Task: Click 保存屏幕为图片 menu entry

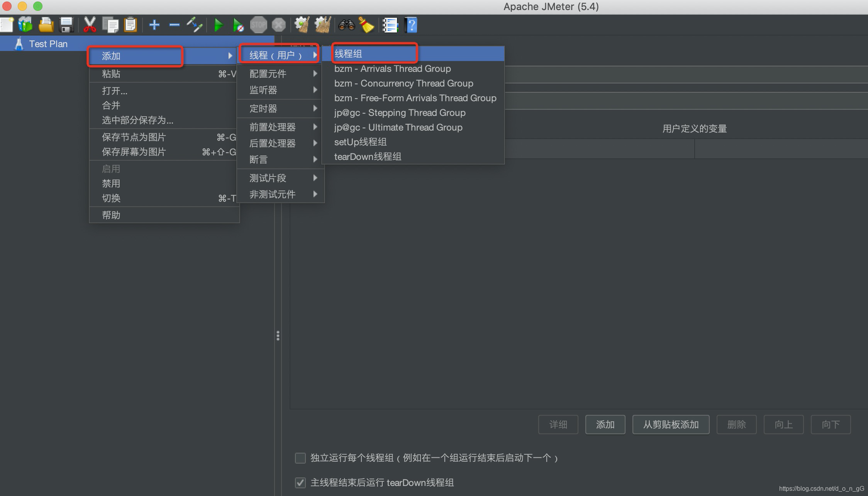Action: (x=163, y=152)
